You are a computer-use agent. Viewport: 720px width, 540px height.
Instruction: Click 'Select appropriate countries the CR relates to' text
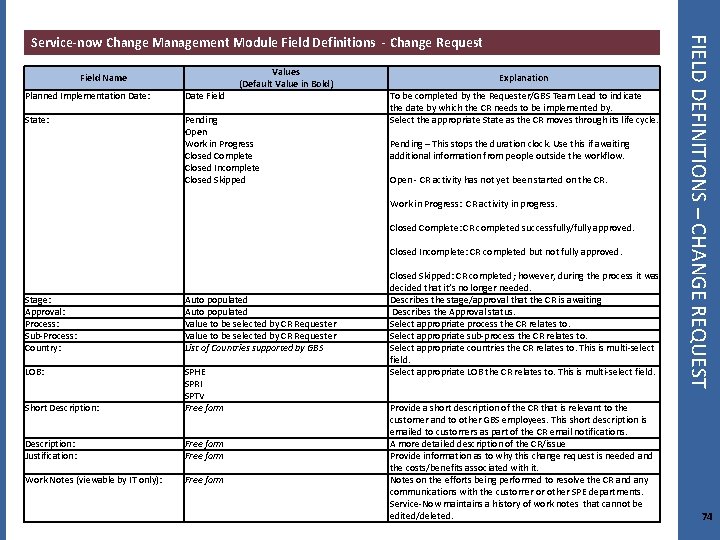pyautogui.click(x=522, y=354)
